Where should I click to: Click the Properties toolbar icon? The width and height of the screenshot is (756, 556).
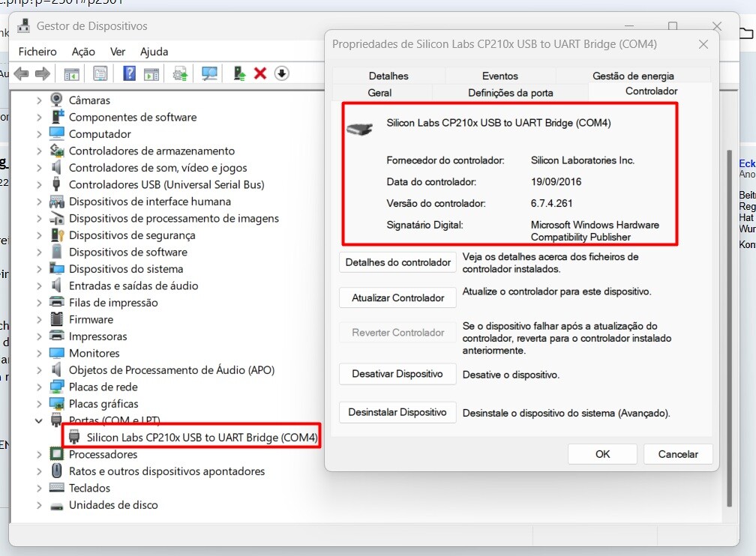point(100,73)
